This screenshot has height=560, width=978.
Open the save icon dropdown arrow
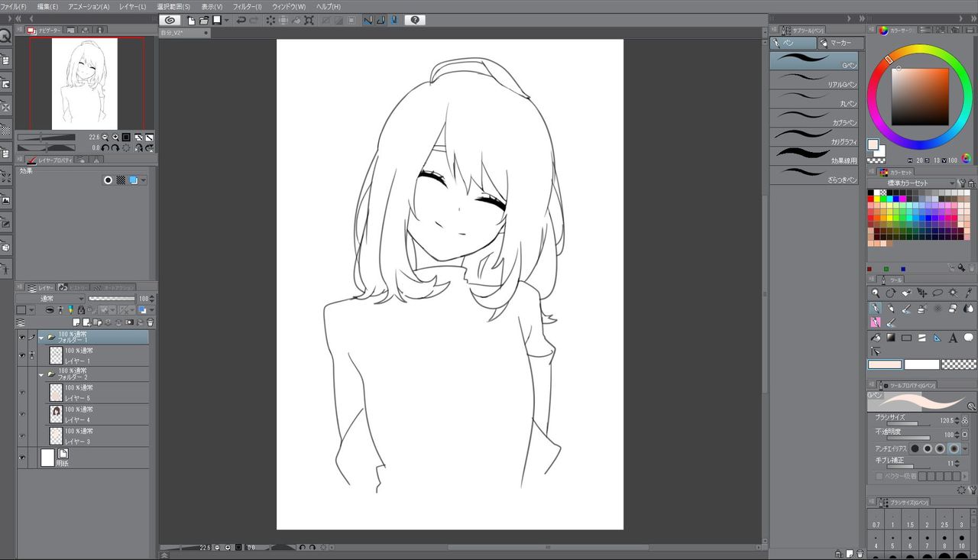(227, 20)
